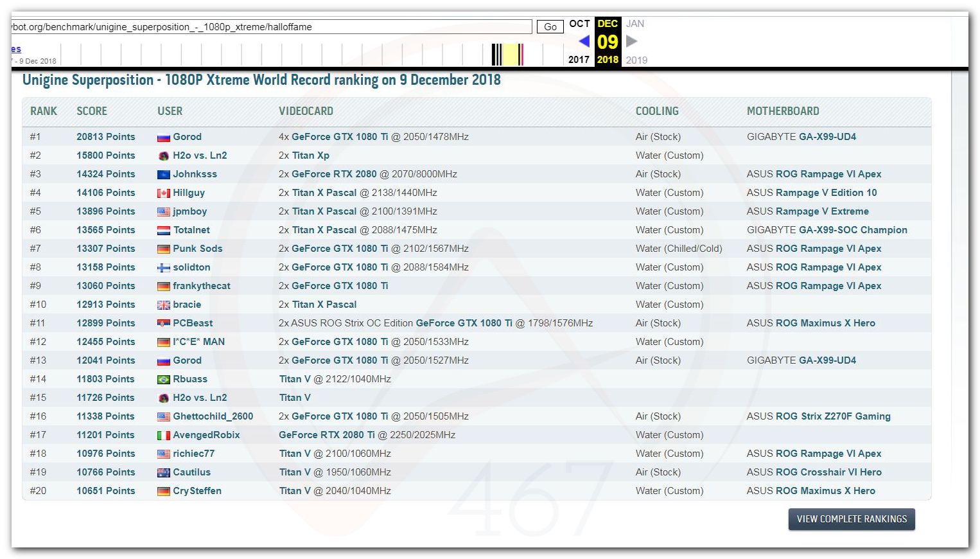980x559 pixels.
Task: Click the Canadian flag beside Hillguy
Action: click(x=164, y=193)
